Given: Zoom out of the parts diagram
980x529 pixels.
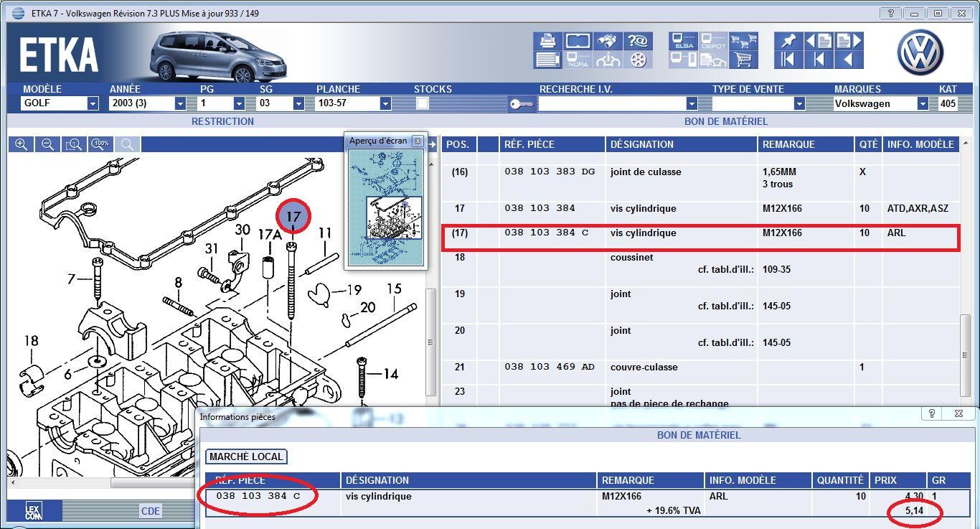Looking at the screenshot, I should coord(47,144).
